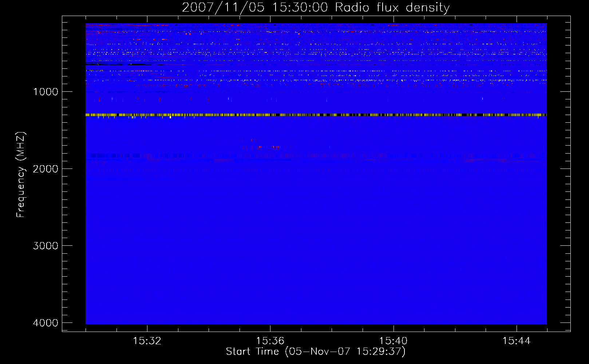This screenshot has height=364, width=589.
Task: Select the 'Frequency (MHZ)' y-axis label
Action: pyautogui.click(x=21, y=175)
